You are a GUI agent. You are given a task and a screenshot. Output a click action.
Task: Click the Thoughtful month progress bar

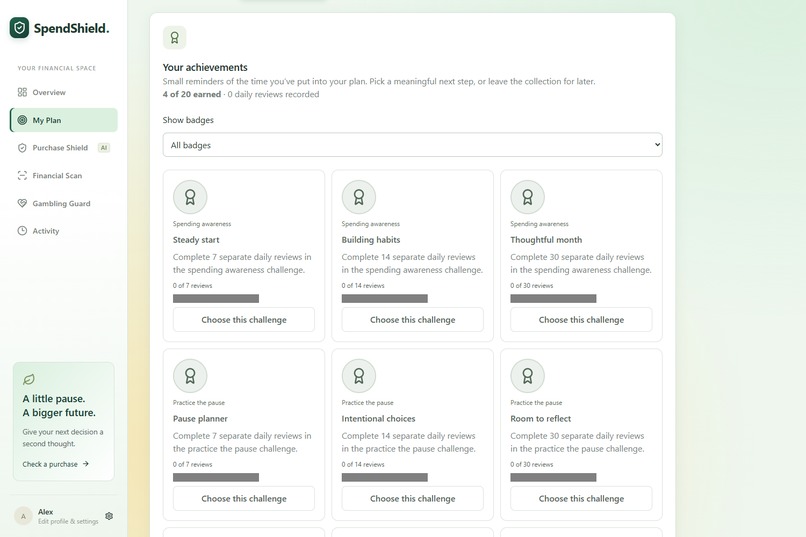[553, 299]
